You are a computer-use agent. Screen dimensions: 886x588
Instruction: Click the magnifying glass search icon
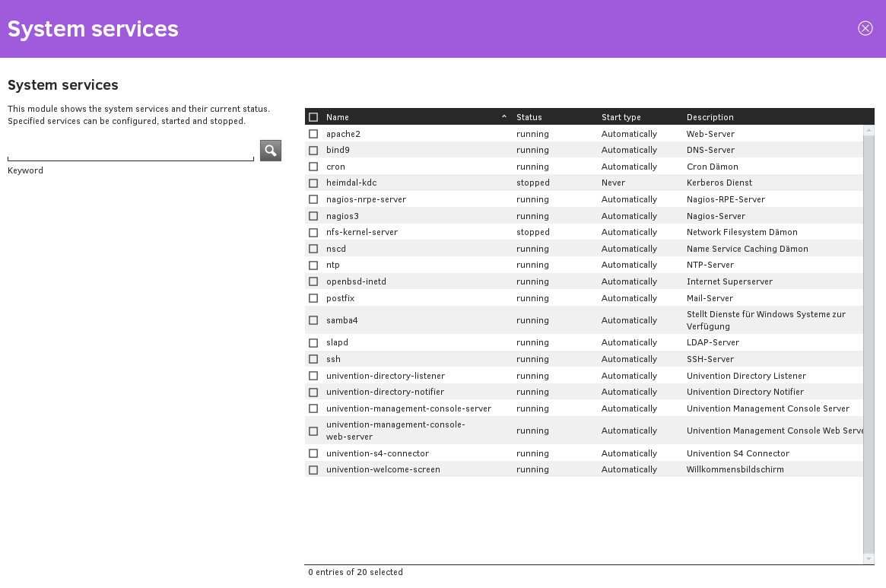pos(270,151)
